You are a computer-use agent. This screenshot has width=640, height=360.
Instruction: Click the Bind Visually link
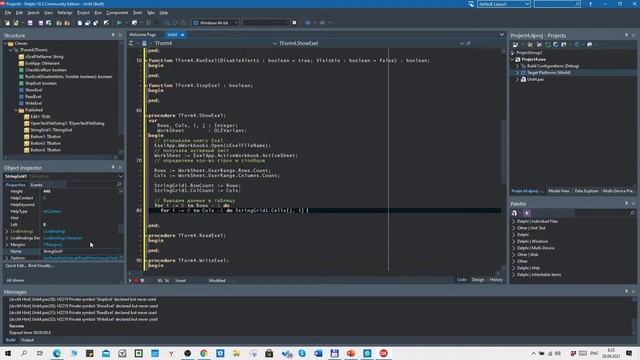pos(41,266)
